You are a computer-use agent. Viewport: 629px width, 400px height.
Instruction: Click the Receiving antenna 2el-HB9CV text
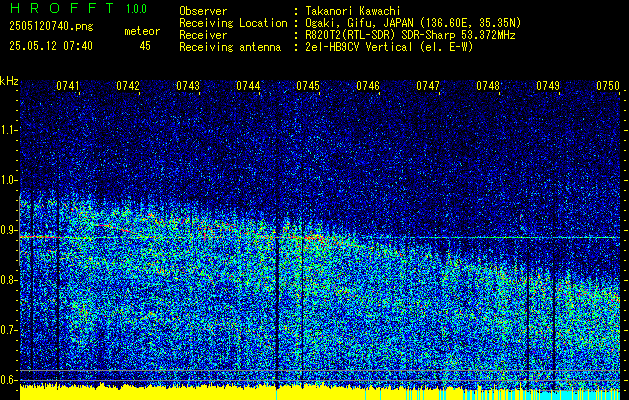pyautogui.click(x=390, y=47)
